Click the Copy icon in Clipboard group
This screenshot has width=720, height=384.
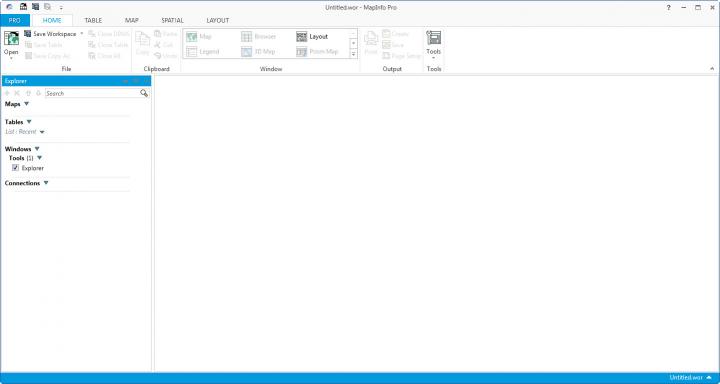[142, 44]
